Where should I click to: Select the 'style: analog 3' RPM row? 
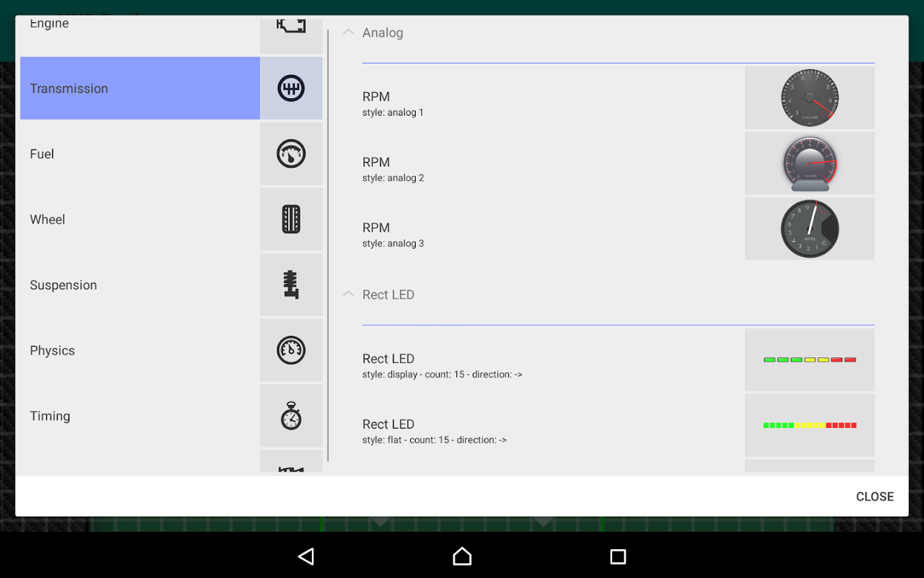619,229
